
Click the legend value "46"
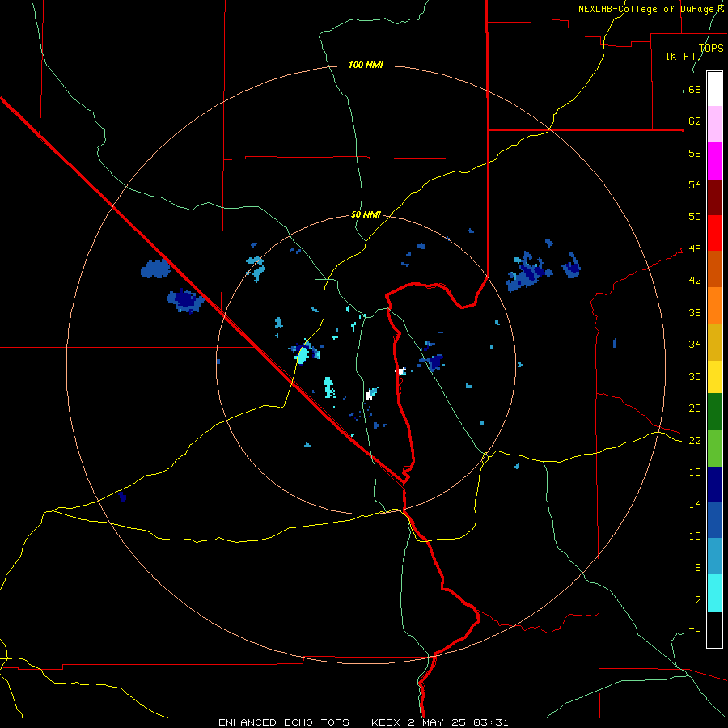pos(695,249)
